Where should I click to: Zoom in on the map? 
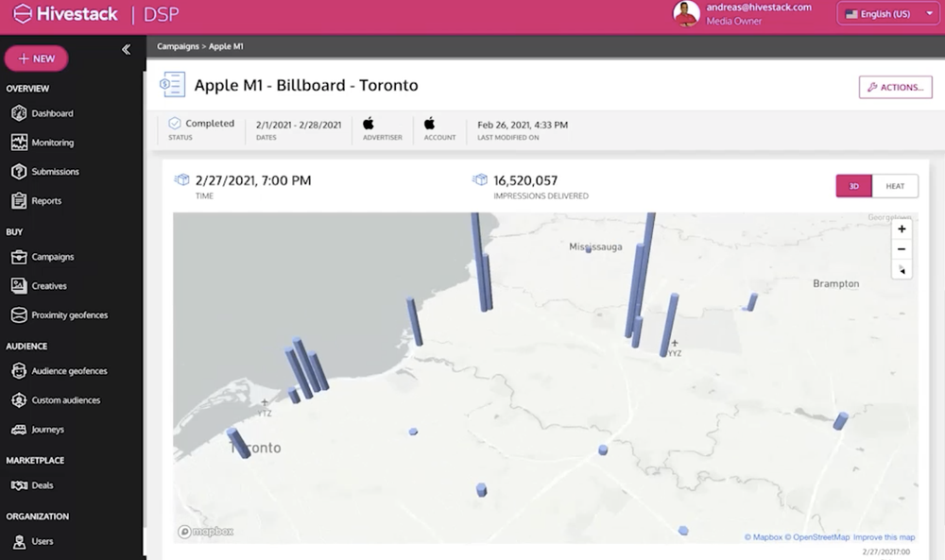(x=902, y=229)
